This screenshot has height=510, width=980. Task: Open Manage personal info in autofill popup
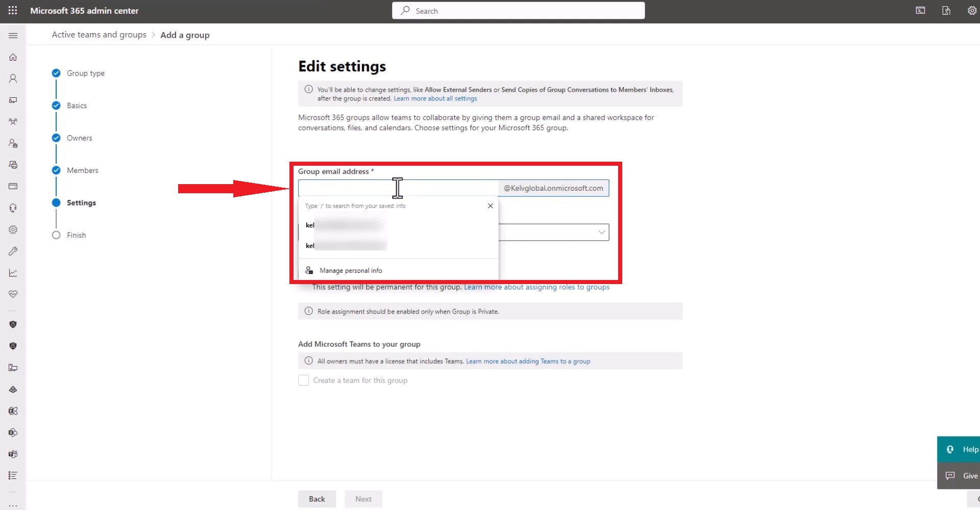(x=351, y=271)
